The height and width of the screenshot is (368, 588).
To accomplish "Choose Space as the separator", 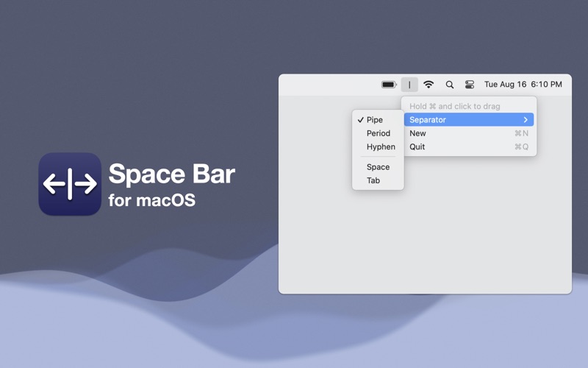I will (378, 167).
